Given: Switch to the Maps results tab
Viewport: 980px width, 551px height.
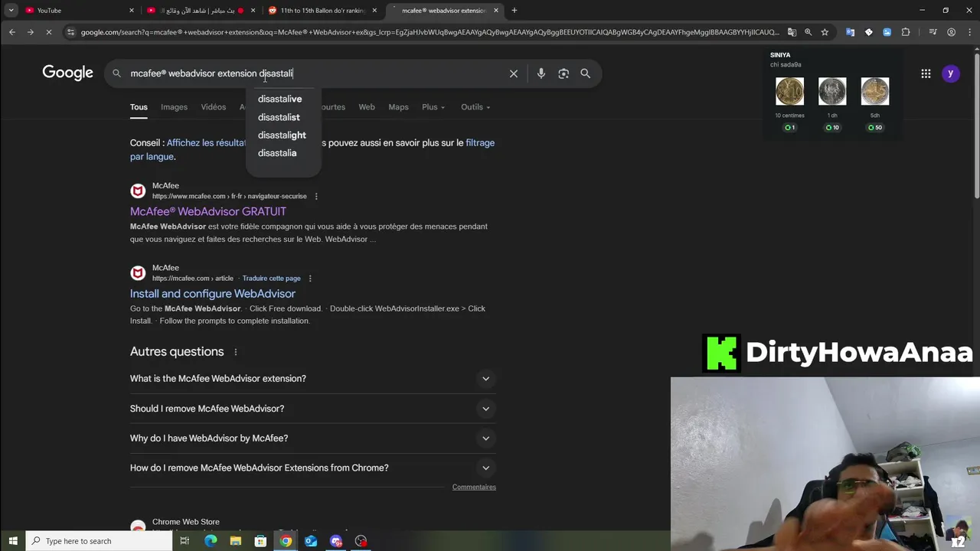Looking at the screenshot, I should point(398,107).
